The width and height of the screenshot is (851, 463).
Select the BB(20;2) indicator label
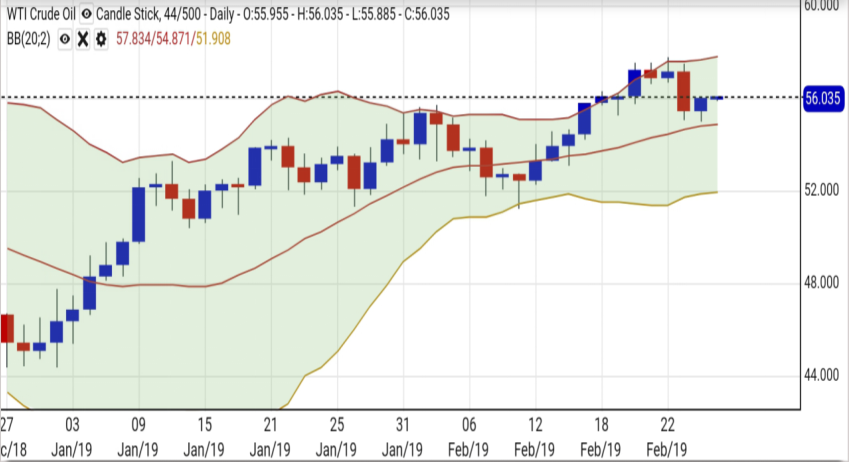pyautogui.click(x=28, y=39)
